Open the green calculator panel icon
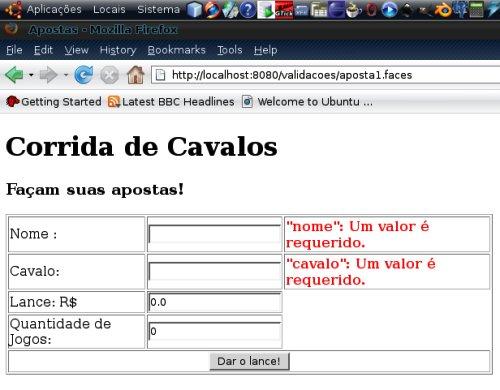 [x=476, y=9]
